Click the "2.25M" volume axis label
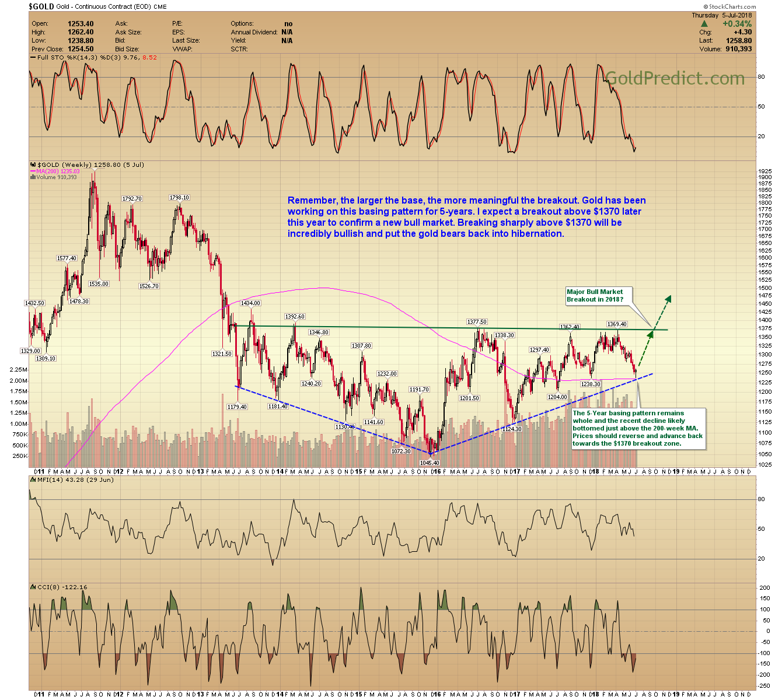This screenshot has width=782, height=700. tap(19, 370)
